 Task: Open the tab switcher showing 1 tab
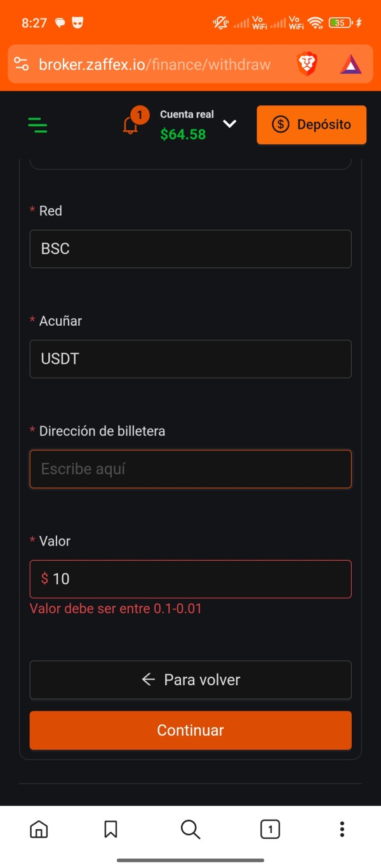pos(270,829)
